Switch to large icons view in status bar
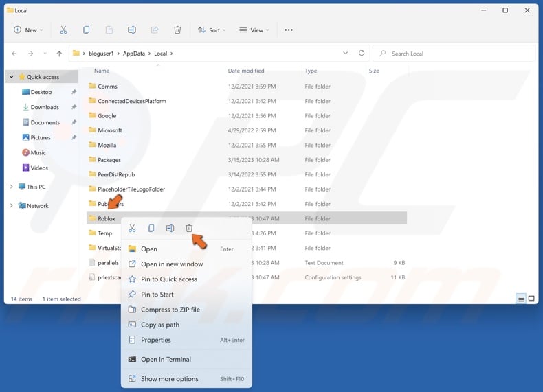Viewport: 543px width, 392px height. tap(531, 299)
